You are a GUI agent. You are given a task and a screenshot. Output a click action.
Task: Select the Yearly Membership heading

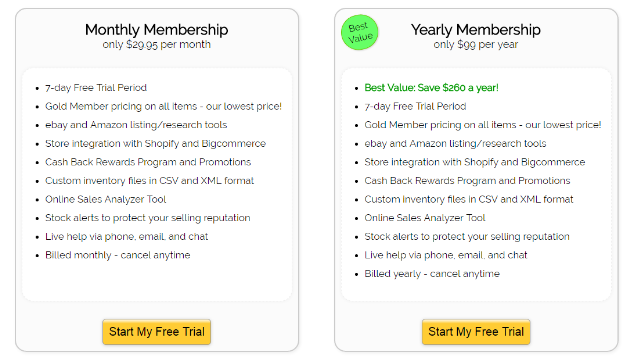tap(476, 30)
